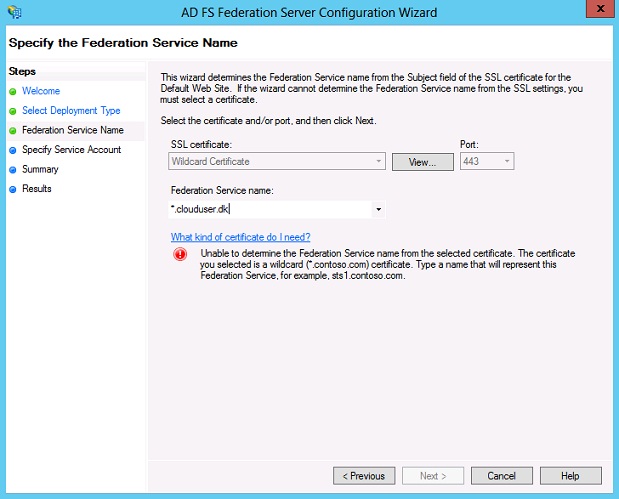Select the Summary step
619x499 pixels.
40,169
